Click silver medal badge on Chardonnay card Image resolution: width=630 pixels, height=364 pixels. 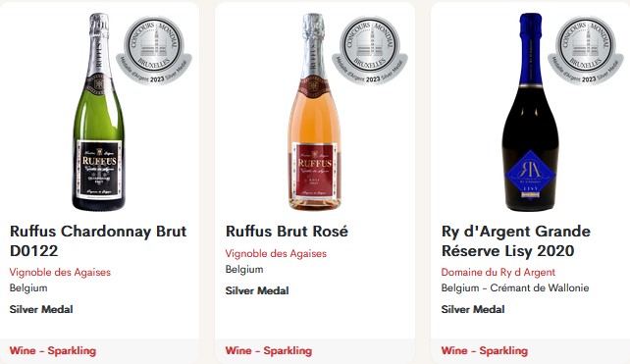click(x=154, y=50)
